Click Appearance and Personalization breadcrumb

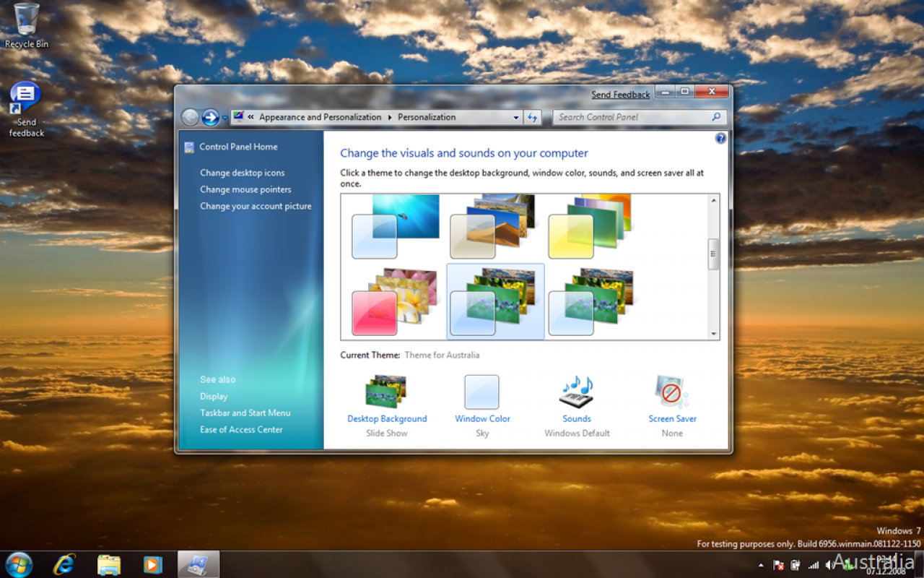(x=320, y=117)
